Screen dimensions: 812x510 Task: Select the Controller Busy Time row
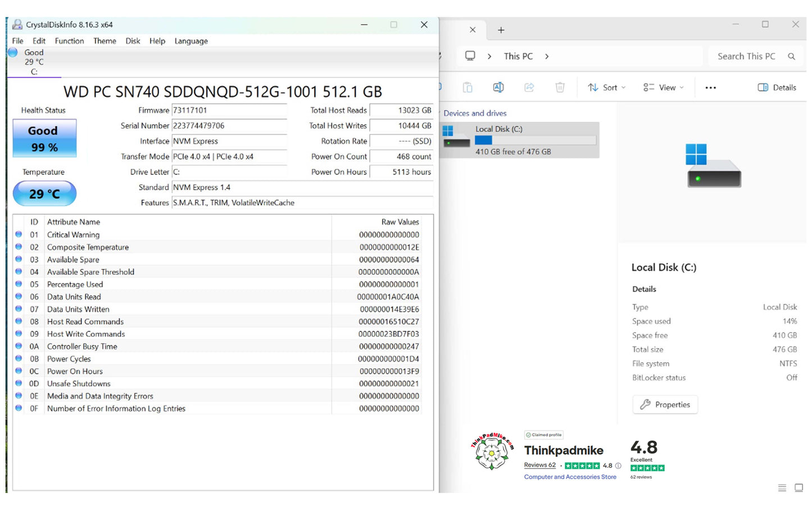point(217,347)
